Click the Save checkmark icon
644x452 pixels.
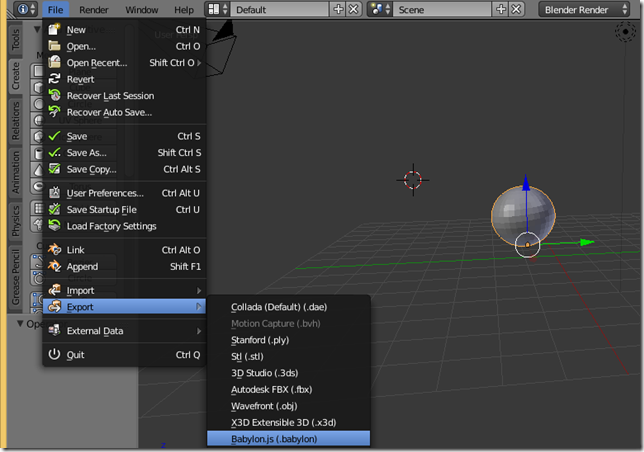pyautogui.click(x=54, y=136)
